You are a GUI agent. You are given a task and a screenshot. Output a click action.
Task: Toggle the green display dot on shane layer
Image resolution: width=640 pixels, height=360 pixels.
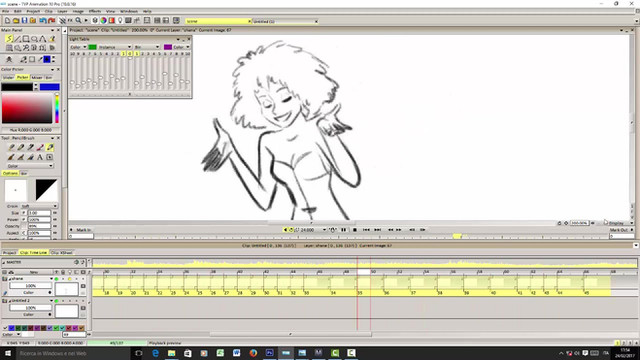(x=56, y=279)
